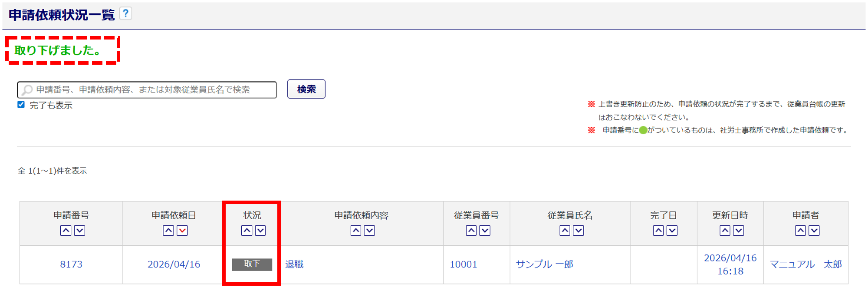The width and height of the screenshot is (868, 297).
Task: Sort 従業員氏名 column ascending
Action: (565, 231)
